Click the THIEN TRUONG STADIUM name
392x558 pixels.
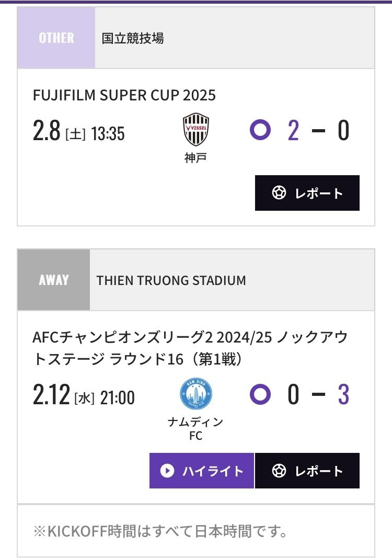pos(171,280)
